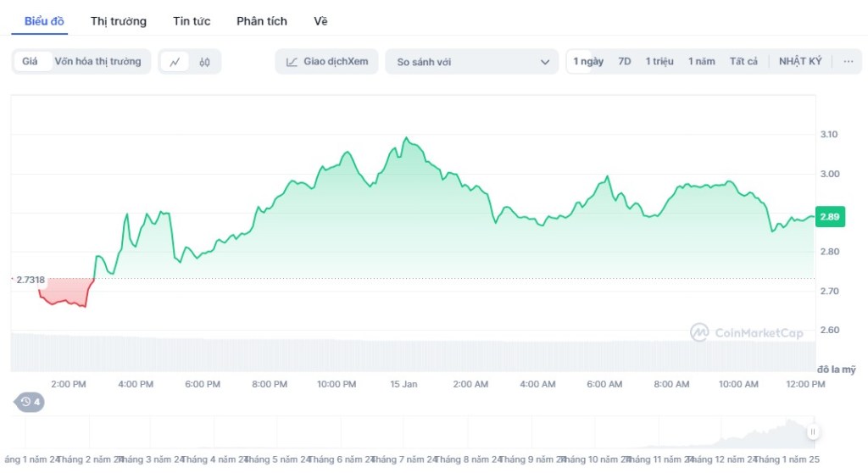The image size is (868, 473).
Task: Enable NHẬT KÝ log scale
Action: (800, 62)
